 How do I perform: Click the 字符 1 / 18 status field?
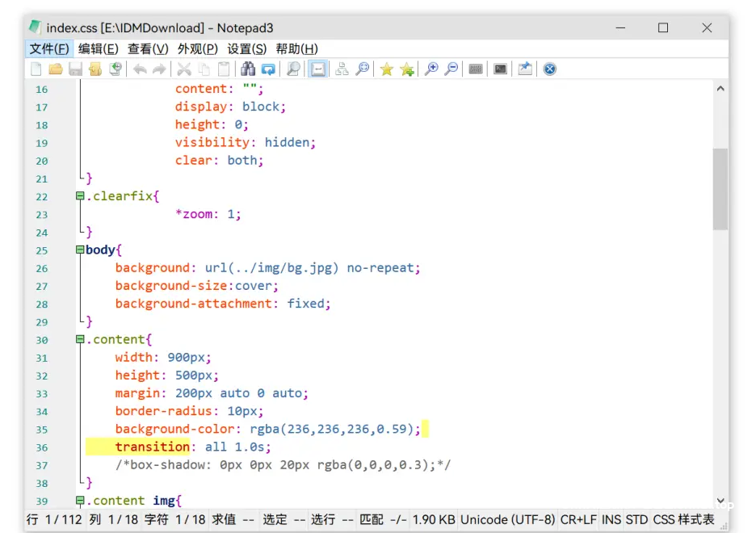175,519
